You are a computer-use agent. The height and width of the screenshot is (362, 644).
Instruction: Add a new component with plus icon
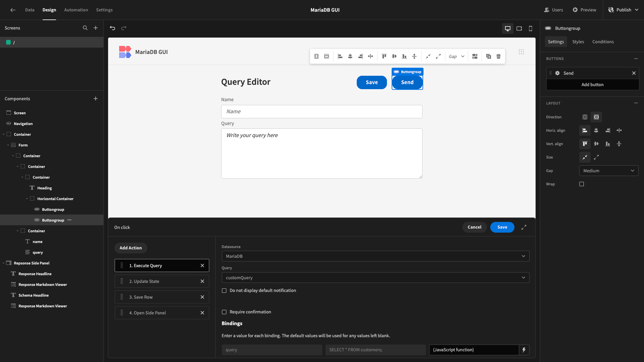click(96, 99)
